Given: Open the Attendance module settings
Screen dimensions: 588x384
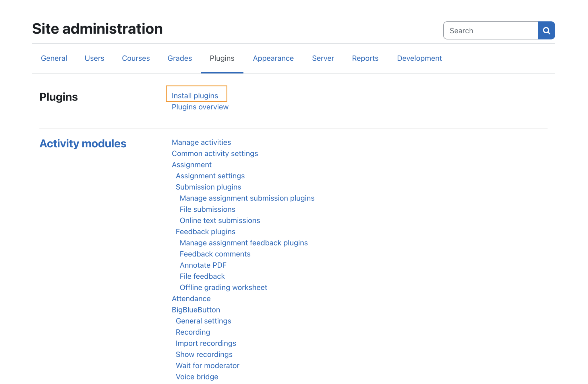Looking at the screenshot, I should point(191,298).
